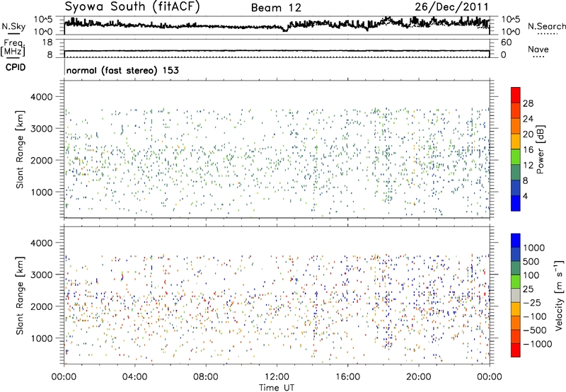Click the blue bottom Power colorbar swatch
The image size is (566, 392).
click(516, 203)
